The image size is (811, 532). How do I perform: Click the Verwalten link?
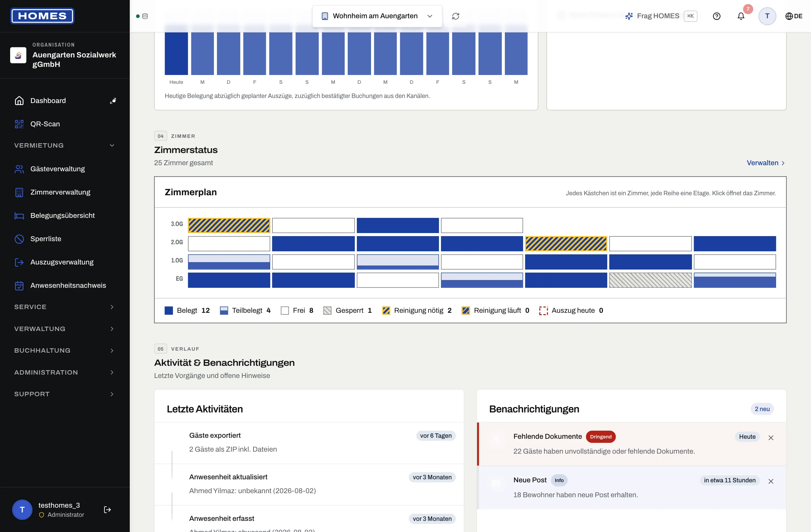click(x=766, y=163)
